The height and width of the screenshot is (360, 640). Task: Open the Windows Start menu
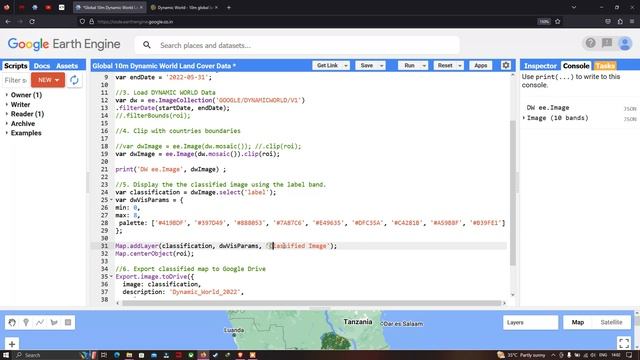coord(6,355)
